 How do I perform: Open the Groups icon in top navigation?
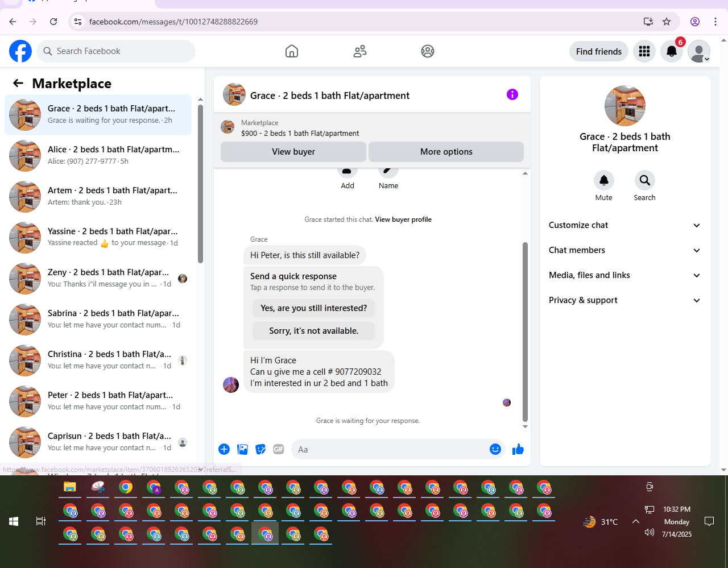tap(428, 51)
